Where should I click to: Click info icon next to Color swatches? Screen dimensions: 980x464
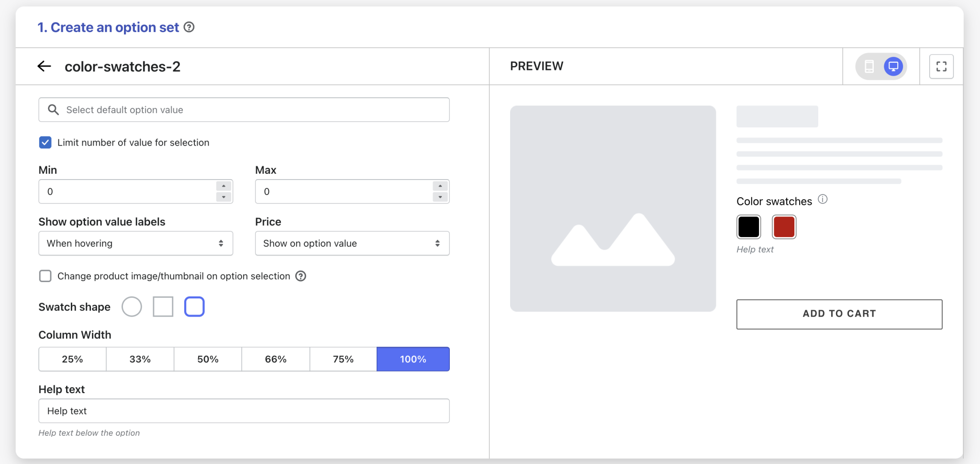tap(822, 199)
